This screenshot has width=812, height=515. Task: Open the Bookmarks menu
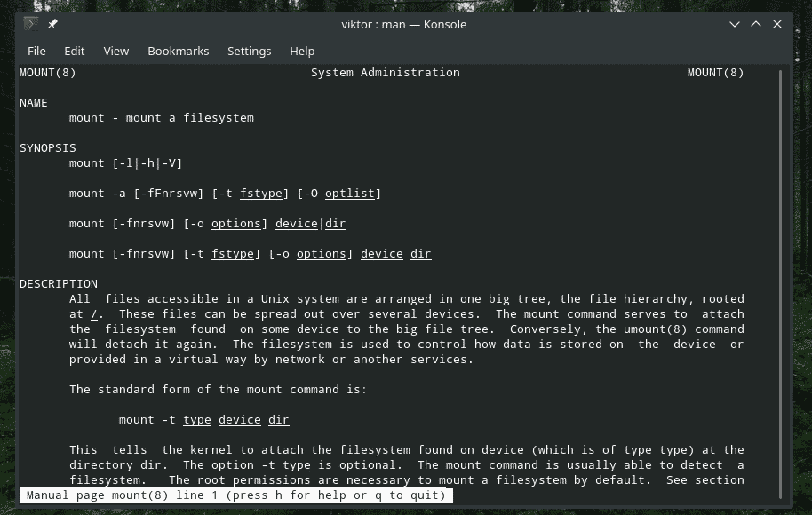[178, 51]
